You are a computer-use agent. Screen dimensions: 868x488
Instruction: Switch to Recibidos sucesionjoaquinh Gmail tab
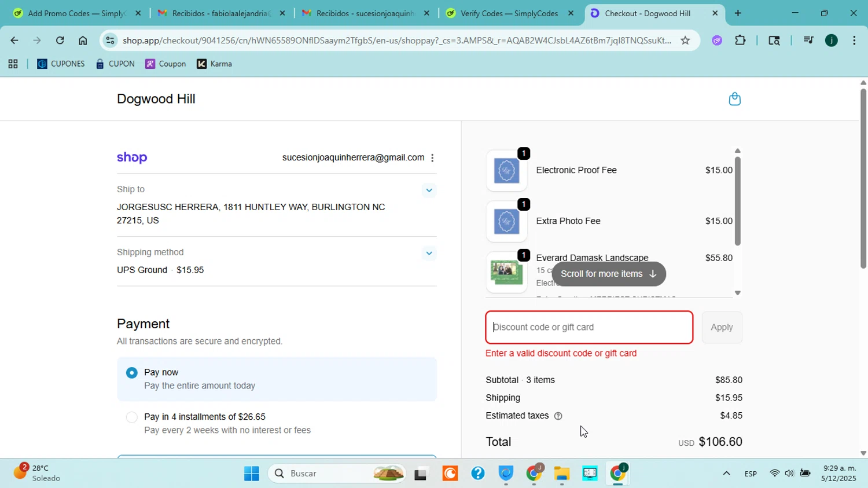tap(365, 13)
